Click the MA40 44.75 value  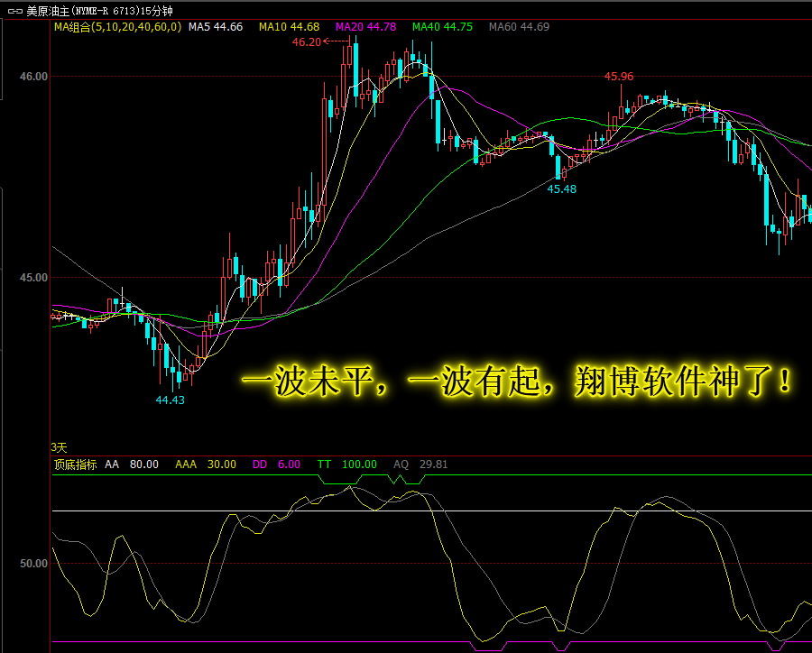click(442, 27)
